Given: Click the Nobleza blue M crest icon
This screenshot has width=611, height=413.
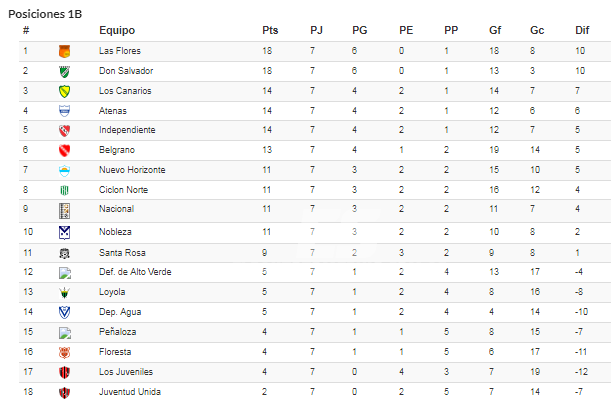Looking at the screenshot, I should pos(64,233).
